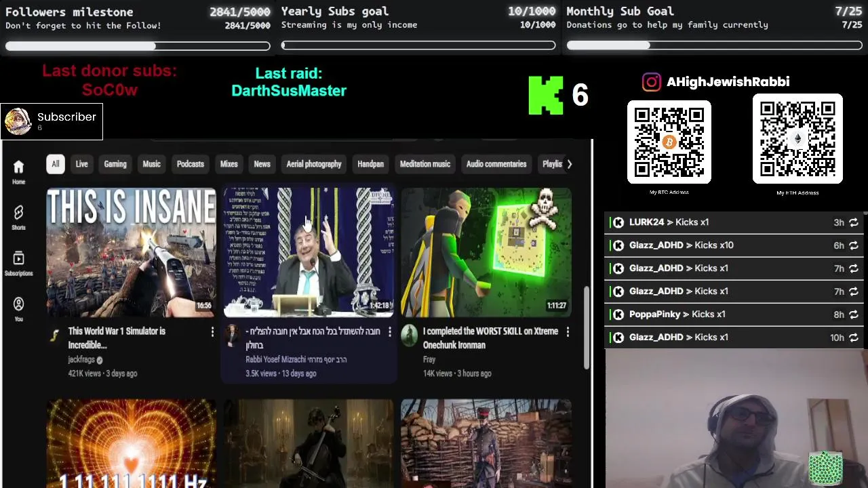The image size is (868, 488).
Task: Click the '421K views · 3 days ago' text
Action: pos(102,373)
